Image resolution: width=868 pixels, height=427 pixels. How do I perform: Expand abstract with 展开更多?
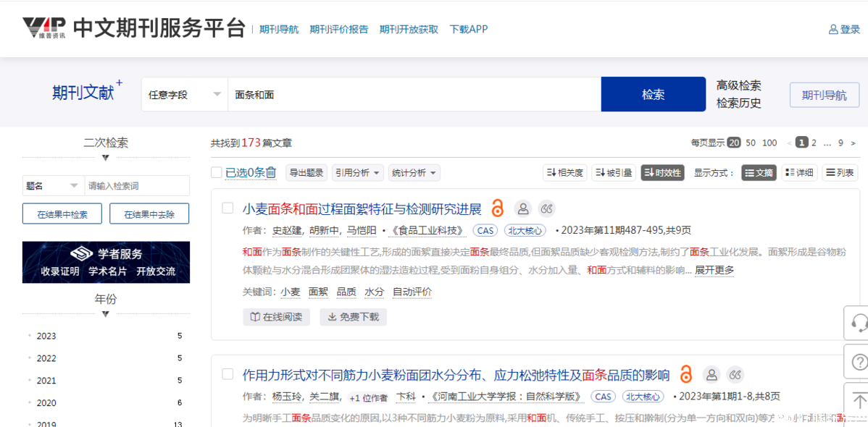[714, 270]
